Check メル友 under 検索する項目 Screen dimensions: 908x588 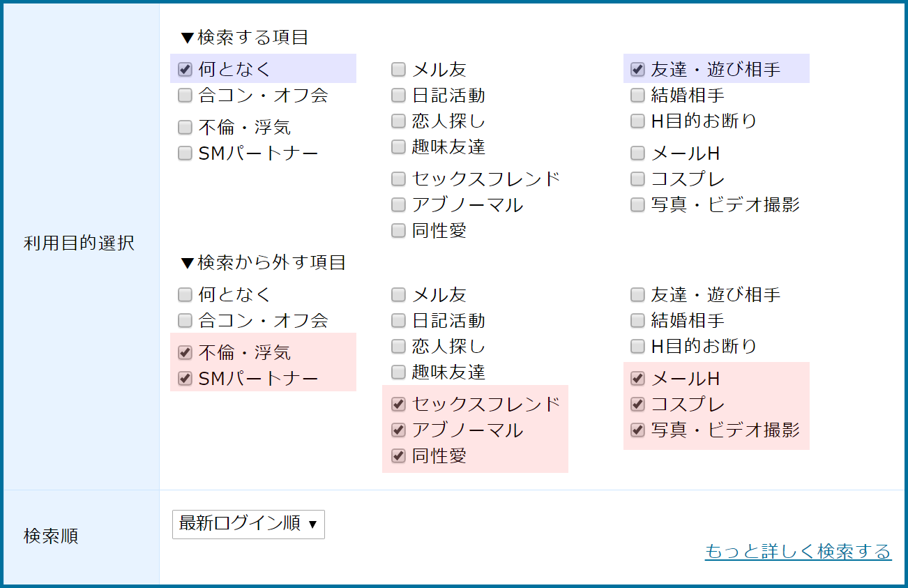(x=398, y=69)
